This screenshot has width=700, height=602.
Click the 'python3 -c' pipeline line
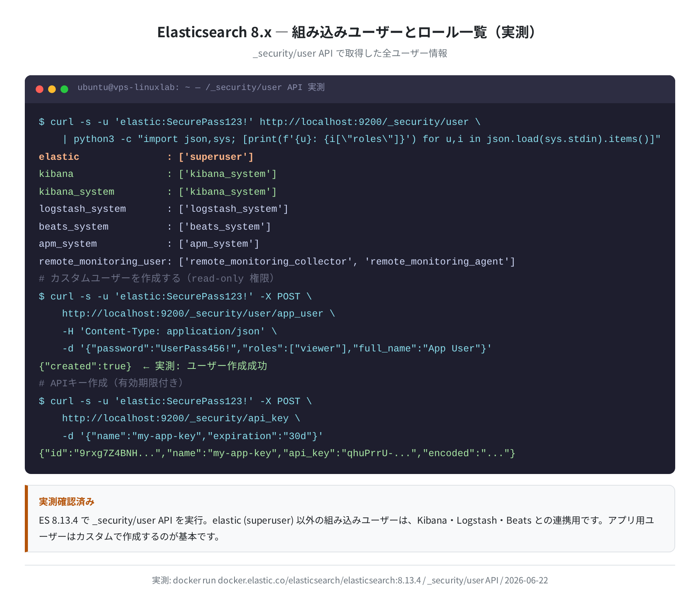click(361, 139)
